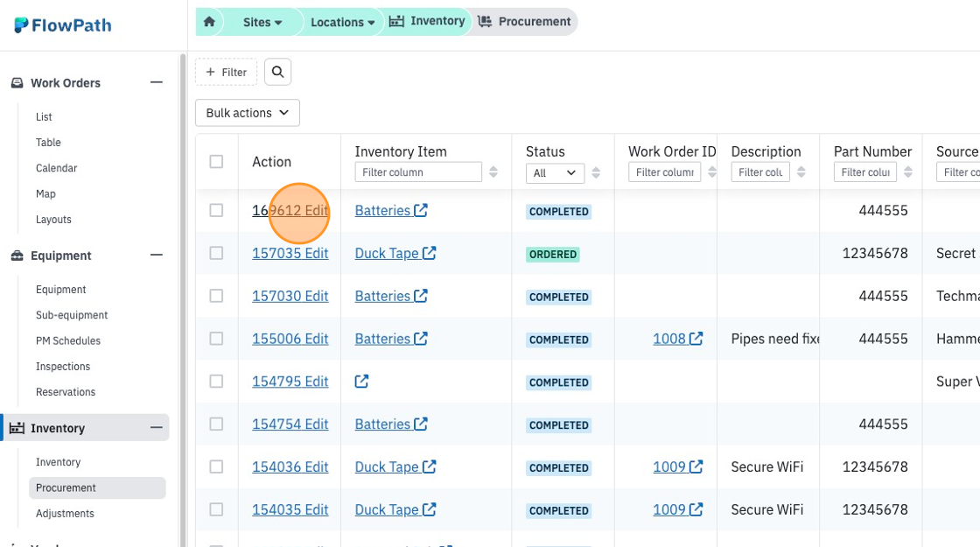Viewport: 980px width, 547px height.
Task: Check the box for row 169612
Action: pyautogui.click(x=216, y=210)
